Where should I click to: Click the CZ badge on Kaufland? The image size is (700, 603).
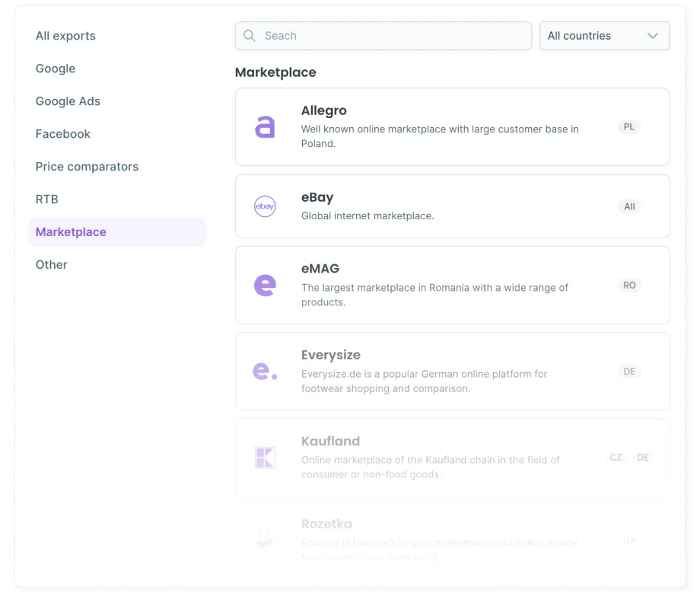pyautogui.click(x=616, y=458)
